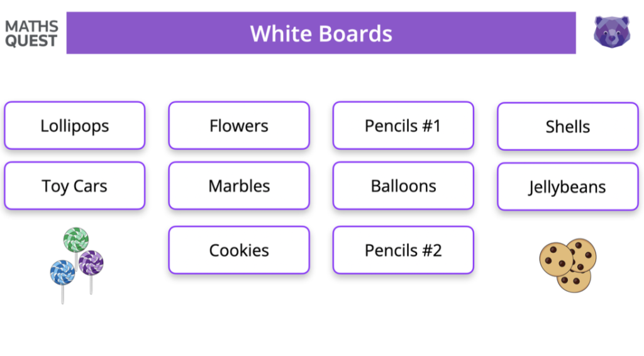Open the Lollipops white board
Viewport: 644px width, 356px height.
75,126
